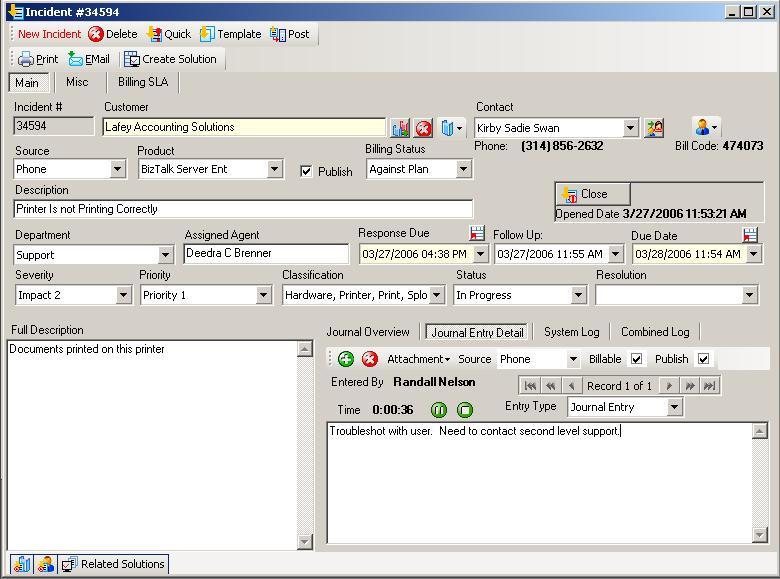Open the Resolution dropdown
The height and width of the screenshot is (579, 780).
pos(749,295)
